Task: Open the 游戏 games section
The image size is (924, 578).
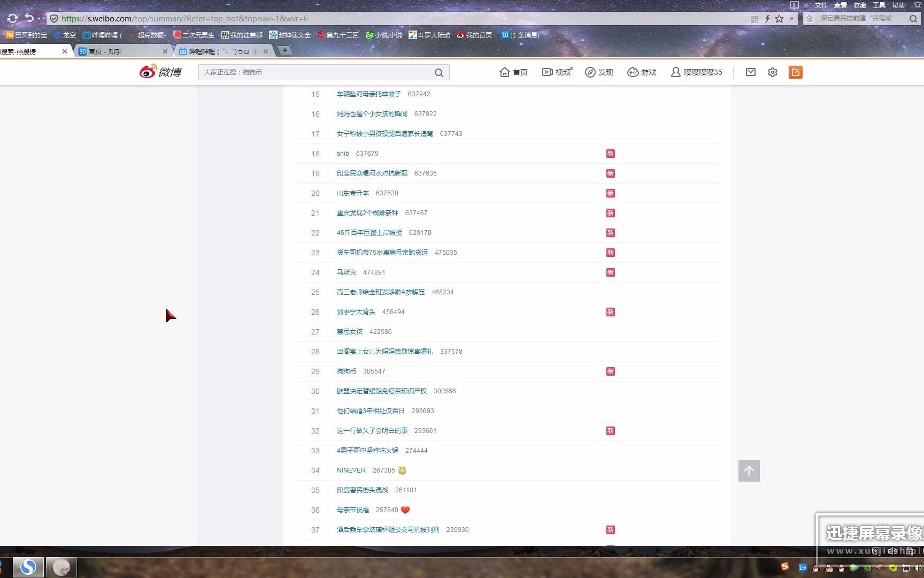Action: pos(642,72)
